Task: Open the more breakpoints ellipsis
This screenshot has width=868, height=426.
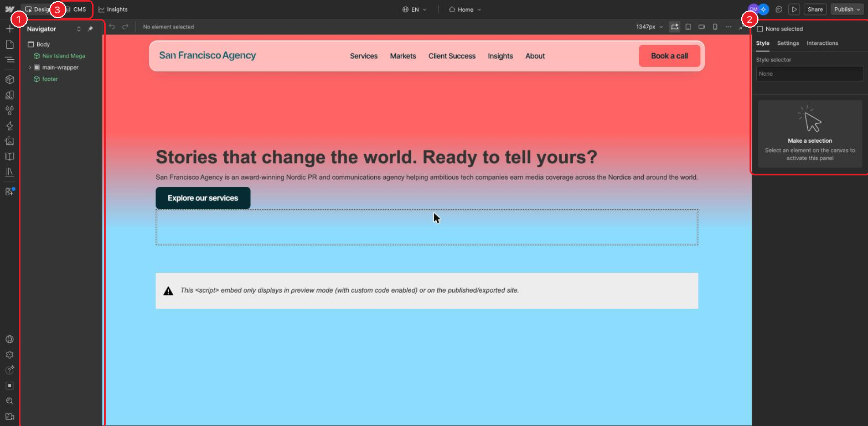Action: pyautogui.click(x=728, y=27)
